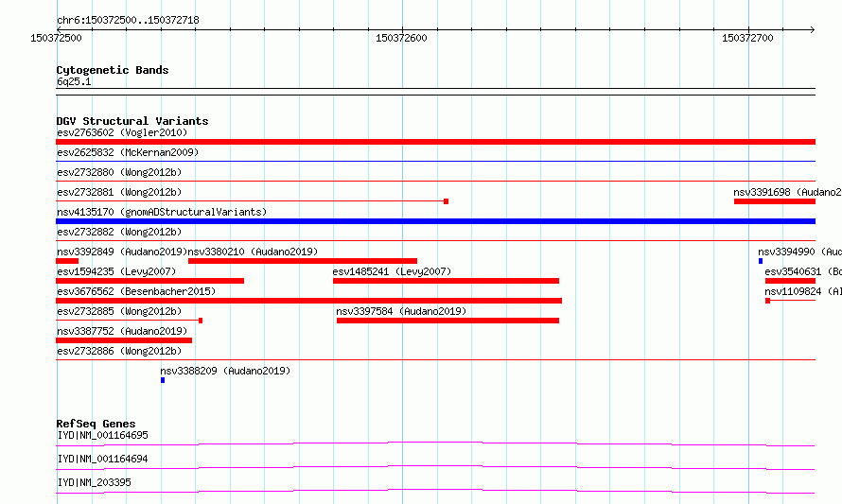This screenshot has height=504, width=842.
Task: Click the DGV Structural Variants track title
Action: (x=132, y=121)
